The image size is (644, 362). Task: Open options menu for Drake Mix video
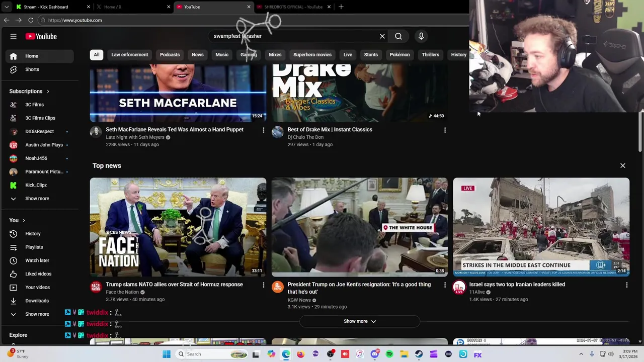click(x=445, y=130)
